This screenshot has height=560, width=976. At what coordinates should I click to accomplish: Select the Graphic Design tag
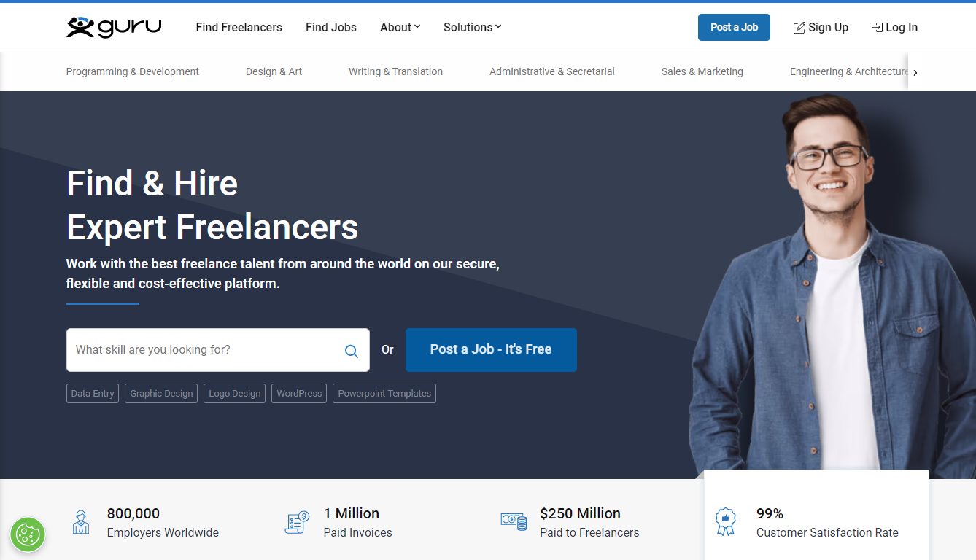point(161,394)
